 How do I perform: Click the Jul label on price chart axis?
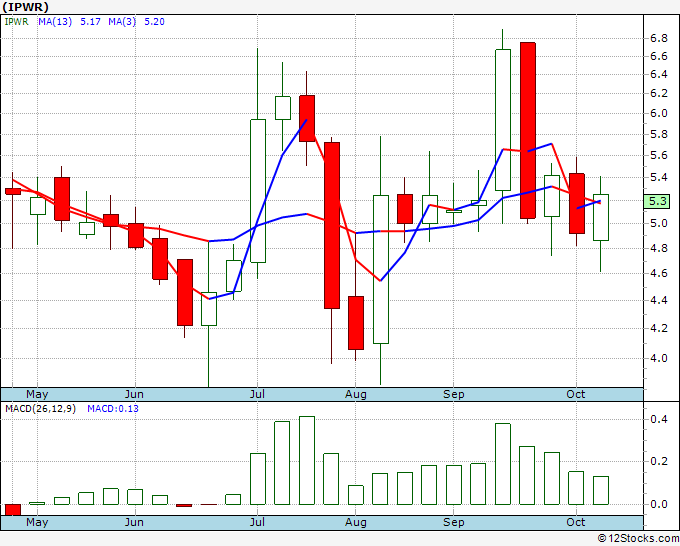257,394
